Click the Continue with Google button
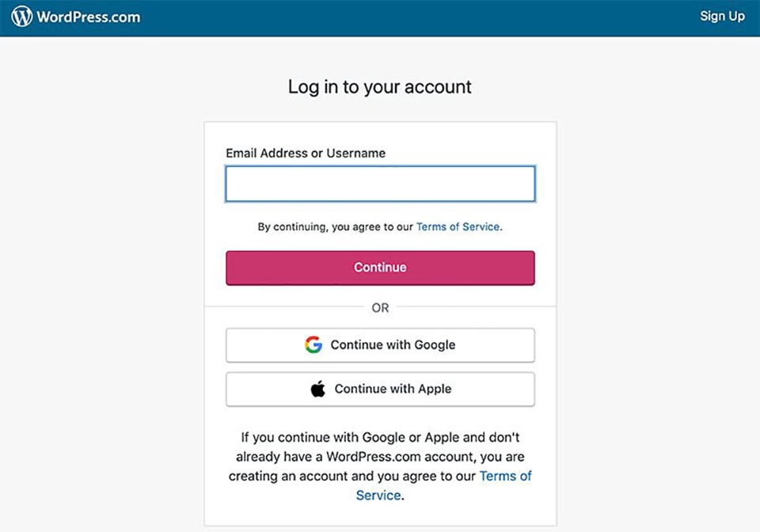 tap(380, 344)
